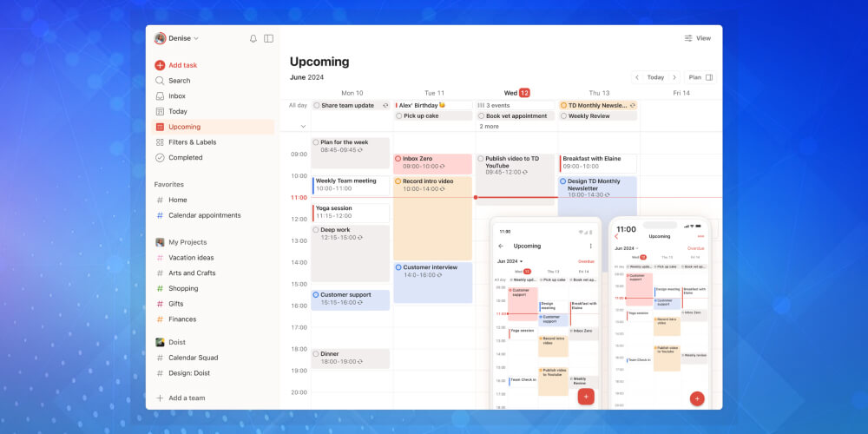Screen dimensions: 868x434
Task: Expand the 2 more all-day events
Action: coord(489,127)
